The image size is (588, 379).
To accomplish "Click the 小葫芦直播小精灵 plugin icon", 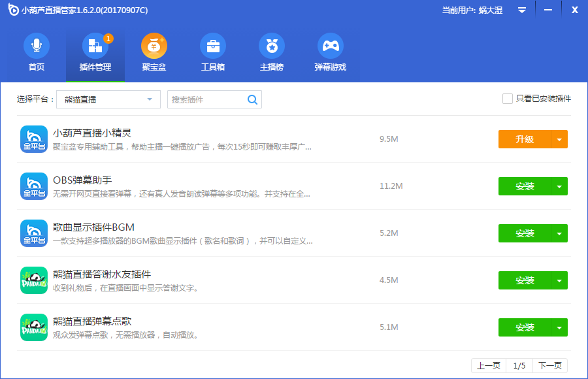I will pos(34,139).
